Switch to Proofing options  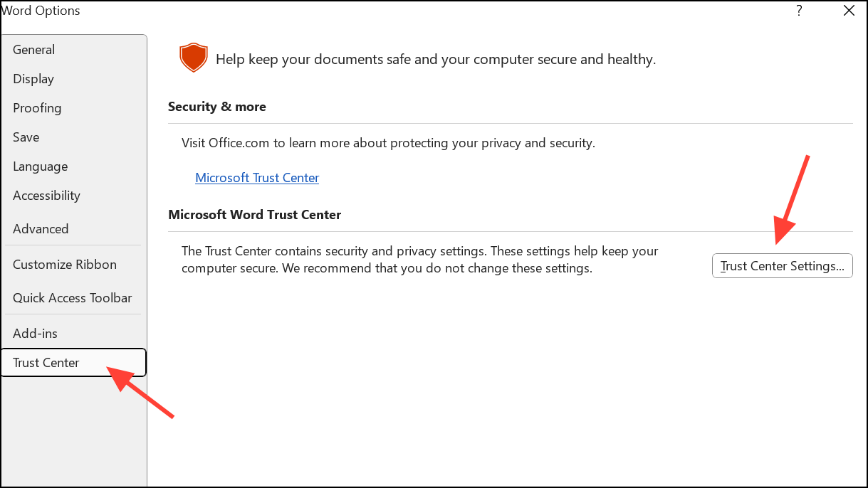click(37, 107)
